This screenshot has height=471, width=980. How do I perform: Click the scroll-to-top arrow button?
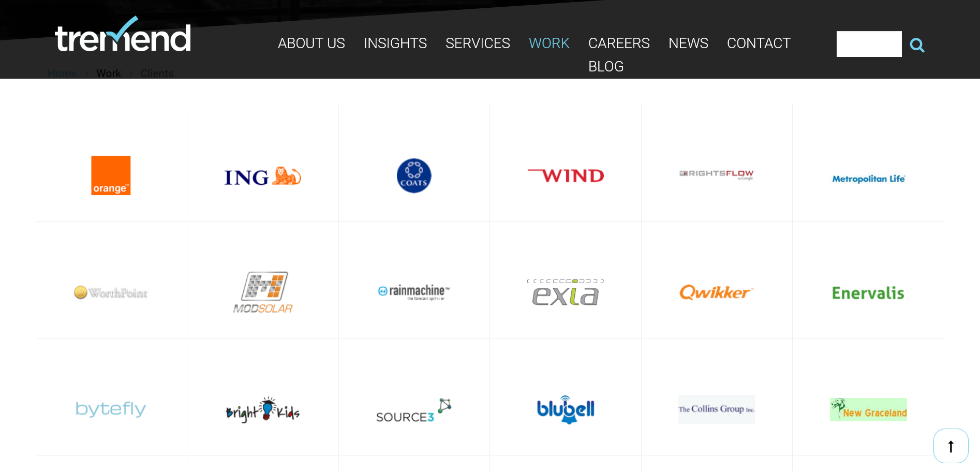pyautogui.click(x=951, y=446)
